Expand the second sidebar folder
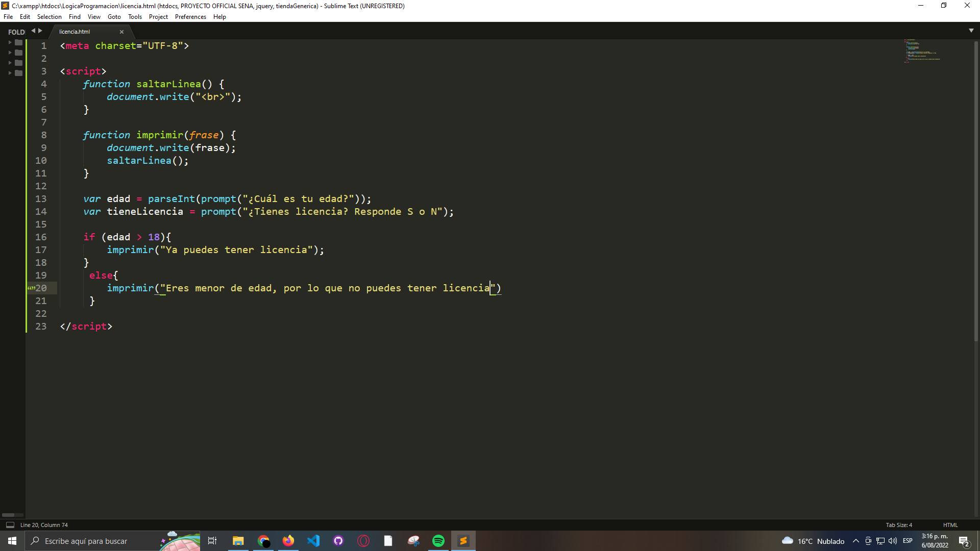The width and height of the screenshot is (980, 551). [x=10, y=53]
